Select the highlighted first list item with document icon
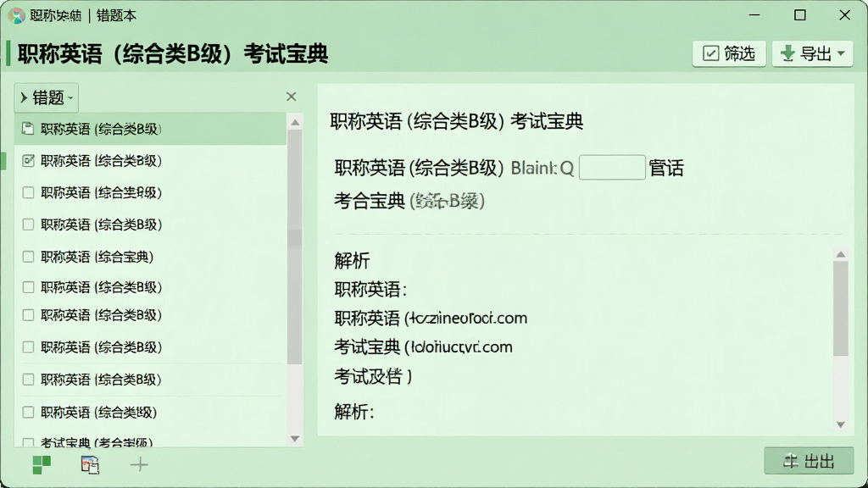 [x=150, y=129]
